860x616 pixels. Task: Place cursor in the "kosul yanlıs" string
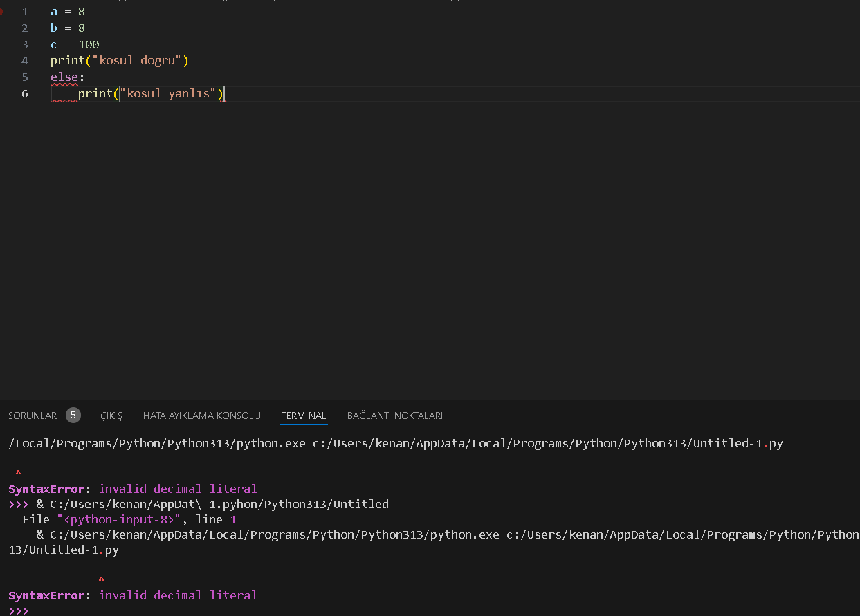[168, 93]
